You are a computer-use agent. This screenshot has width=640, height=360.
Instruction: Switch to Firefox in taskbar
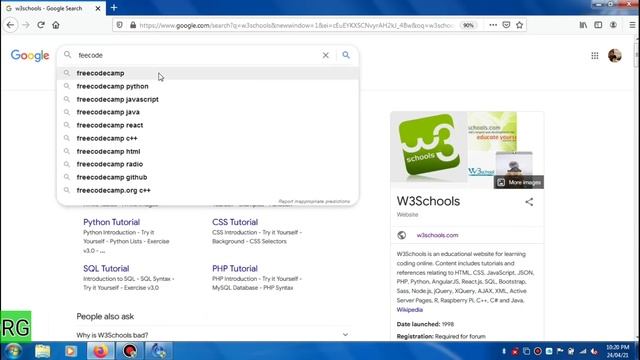(100, 351)
